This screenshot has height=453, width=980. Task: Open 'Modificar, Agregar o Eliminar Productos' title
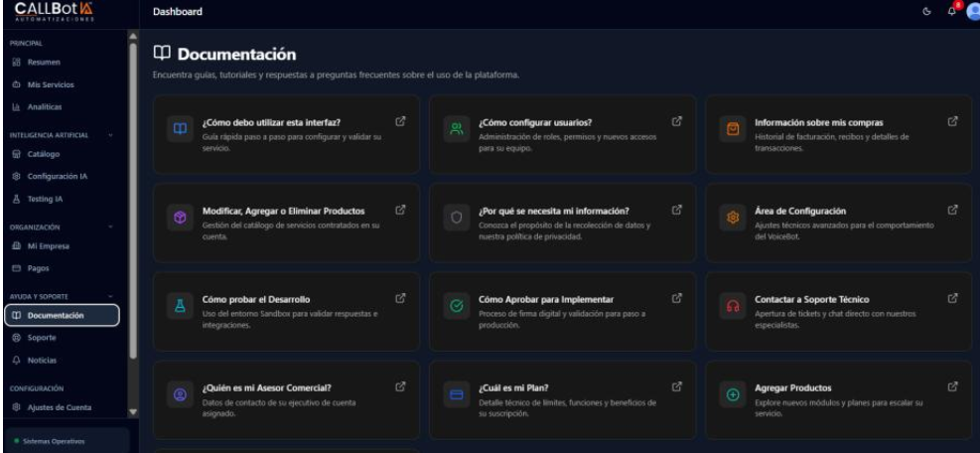click(283, 211)
